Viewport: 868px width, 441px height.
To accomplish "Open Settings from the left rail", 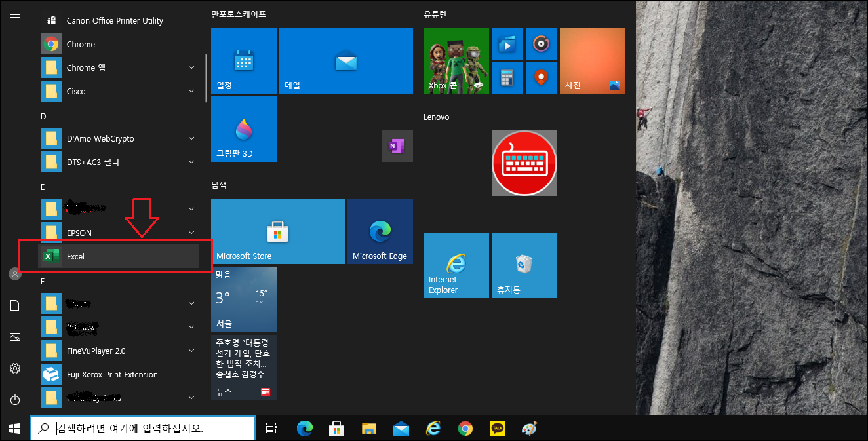I will pyautogui.click(x=15, y=368).
